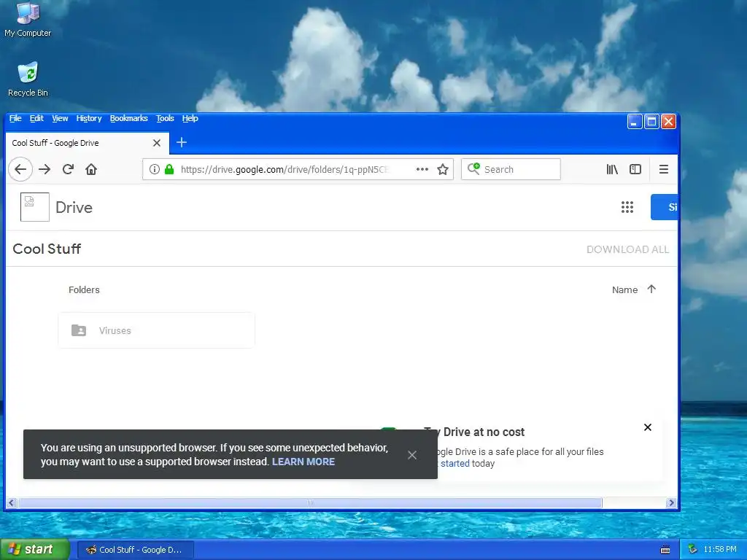
Task: Click the Name sort column label
Action: click(624, 289)
